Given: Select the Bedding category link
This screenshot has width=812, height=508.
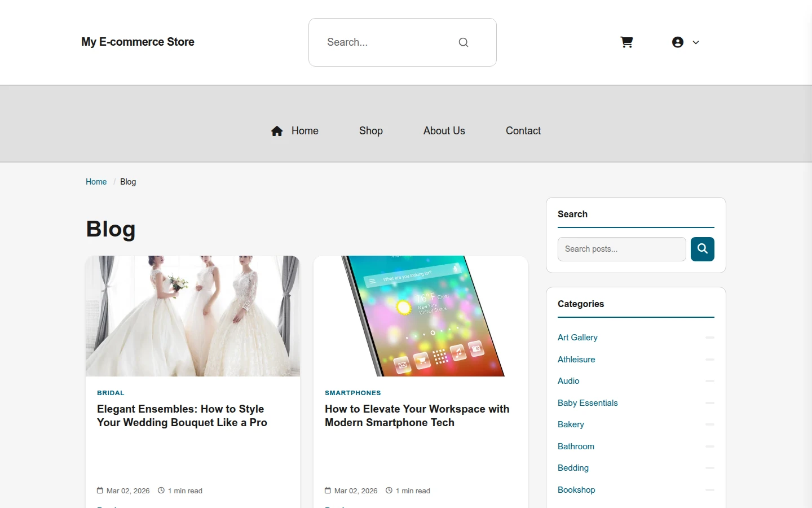Looking at the screenshot, I should [x=573, y=468].
